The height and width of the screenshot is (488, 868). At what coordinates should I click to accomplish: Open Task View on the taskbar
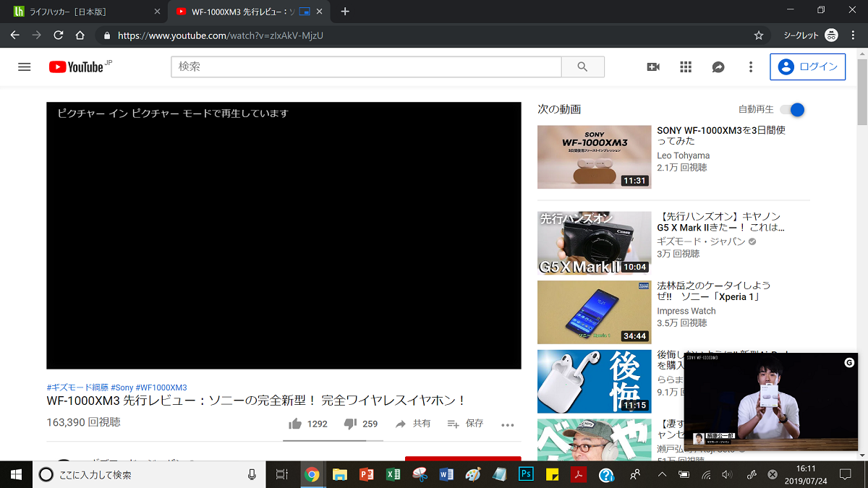click(282, 474)
